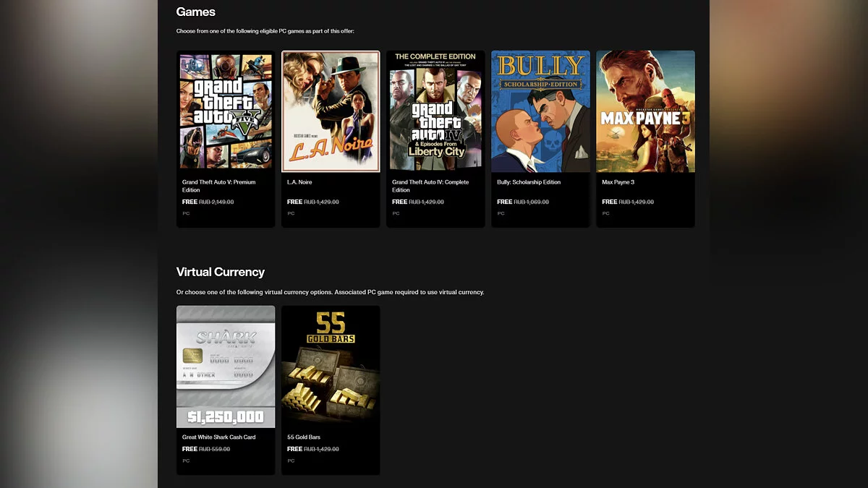Select the Max Payne 3 cover art
The height and width of the screenshot is (488, 868).
click(645, 111)
